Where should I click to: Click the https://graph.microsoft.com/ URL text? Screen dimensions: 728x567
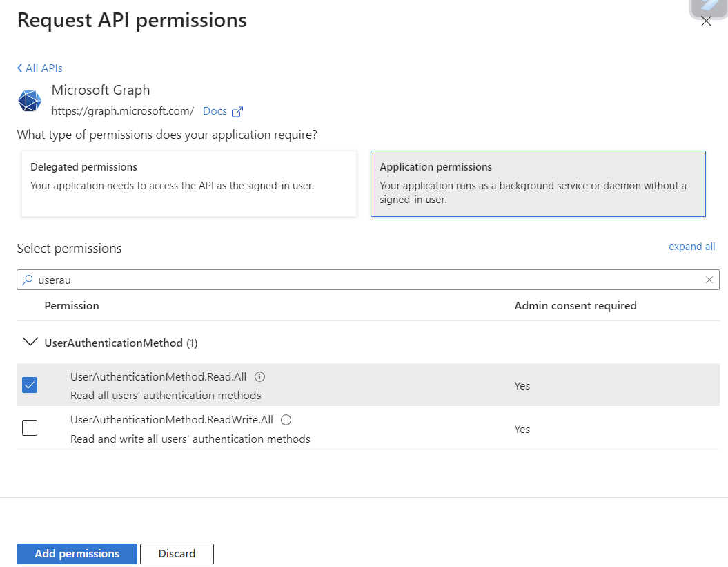(123, 111)
